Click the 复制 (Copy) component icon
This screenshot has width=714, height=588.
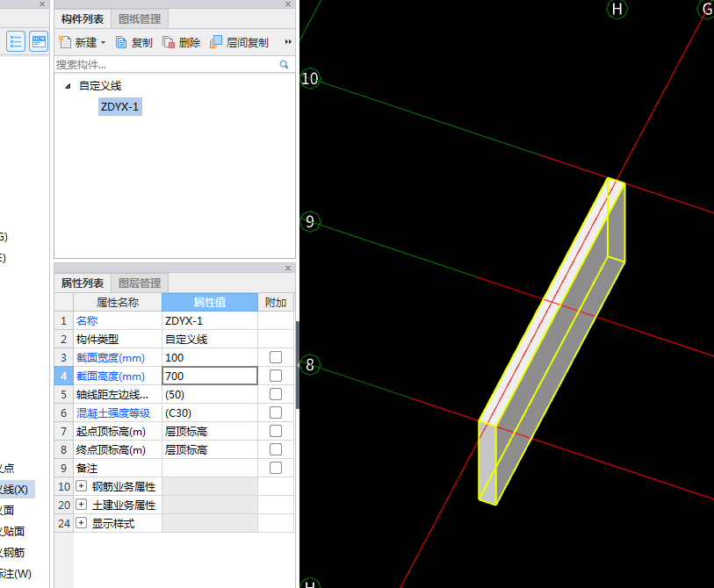(x=121, y=42)
